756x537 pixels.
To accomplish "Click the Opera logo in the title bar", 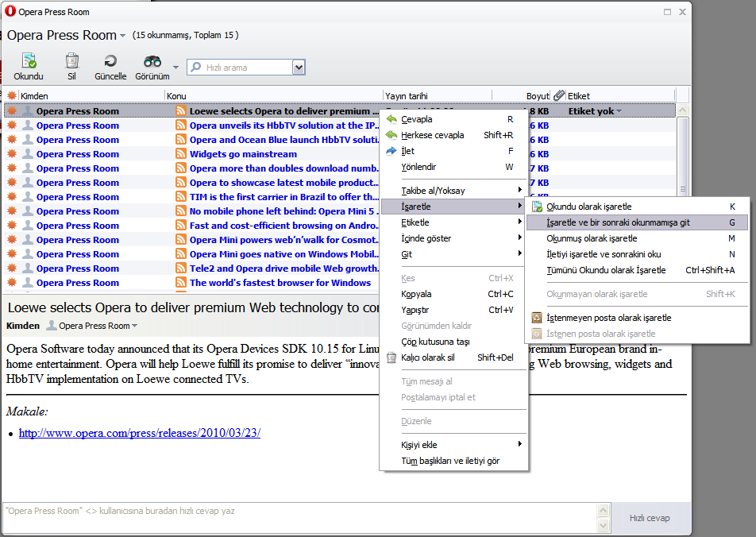I will pyautogui.click(x=10, y=11).
